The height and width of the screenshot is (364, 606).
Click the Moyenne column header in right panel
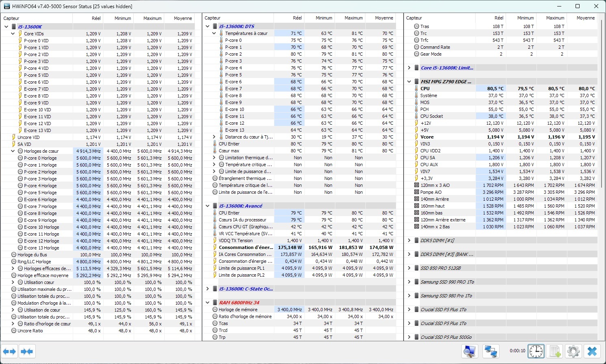coord(582,18)
